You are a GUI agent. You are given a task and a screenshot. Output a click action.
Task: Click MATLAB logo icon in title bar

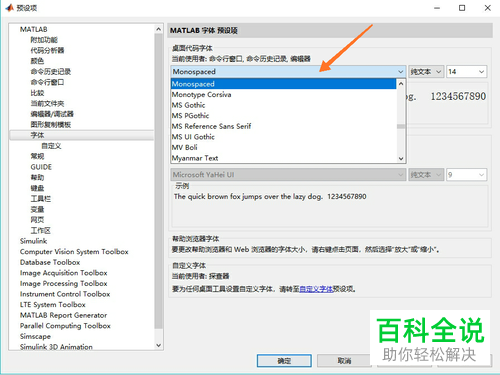coord(10,8)
